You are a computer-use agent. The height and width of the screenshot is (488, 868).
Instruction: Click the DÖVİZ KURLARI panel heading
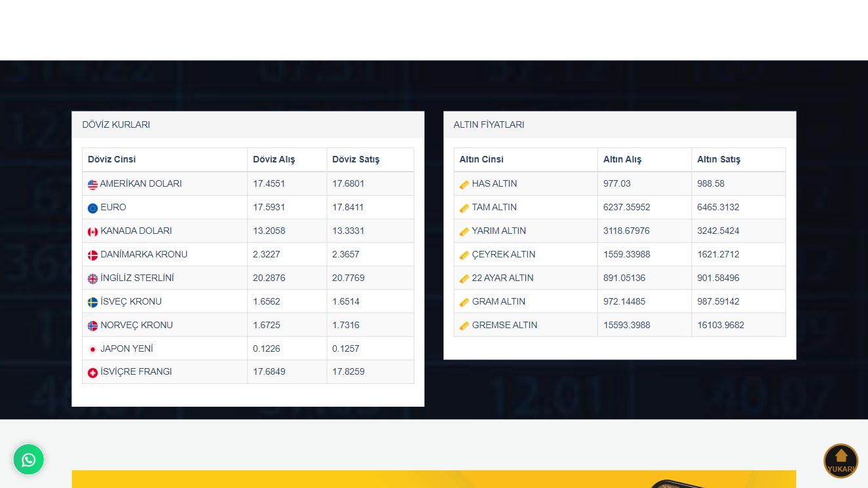(x=116, y=124)
